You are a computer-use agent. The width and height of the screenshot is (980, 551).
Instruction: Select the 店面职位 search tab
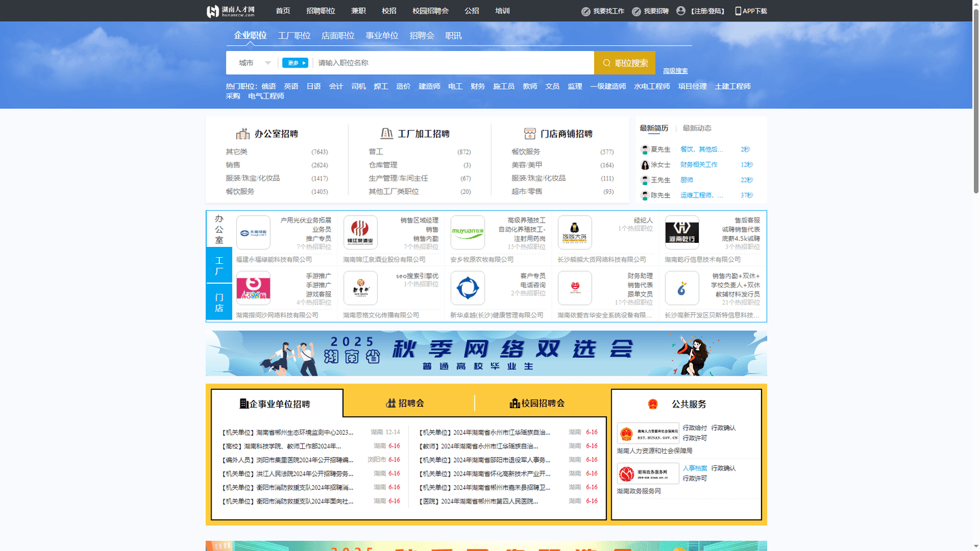click(338, 35)
